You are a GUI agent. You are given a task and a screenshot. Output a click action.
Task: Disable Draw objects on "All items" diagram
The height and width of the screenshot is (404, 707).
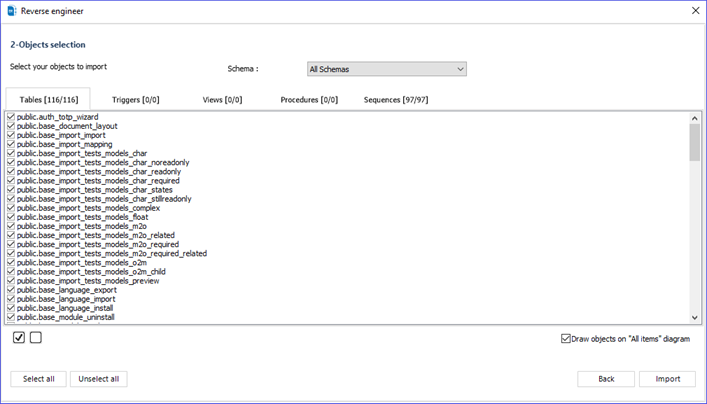(x=565, y=339)
